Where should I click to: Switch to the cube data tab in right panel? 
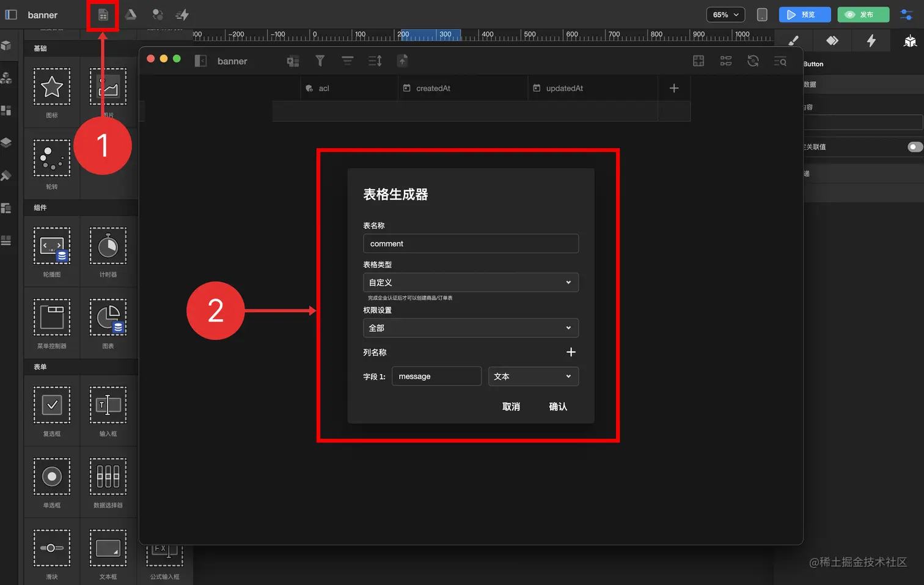(910, 41)
